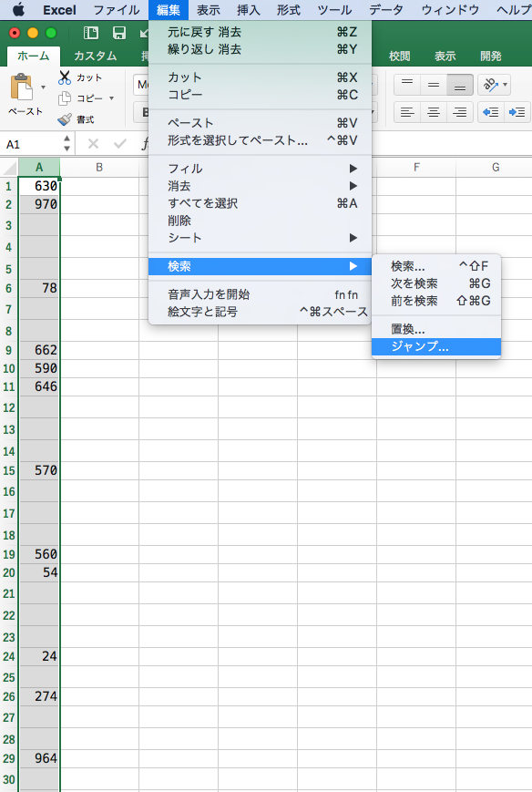Decrease the indent
This screenshot has width=532, height=792.
(491, 112)
